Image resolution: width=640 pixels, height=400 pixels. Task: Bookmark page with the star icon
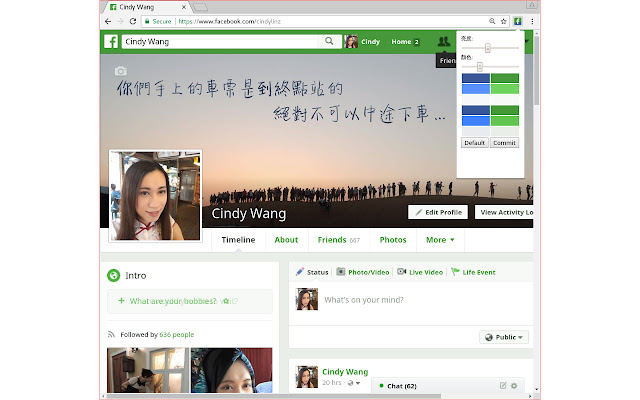tap(504, 21)
